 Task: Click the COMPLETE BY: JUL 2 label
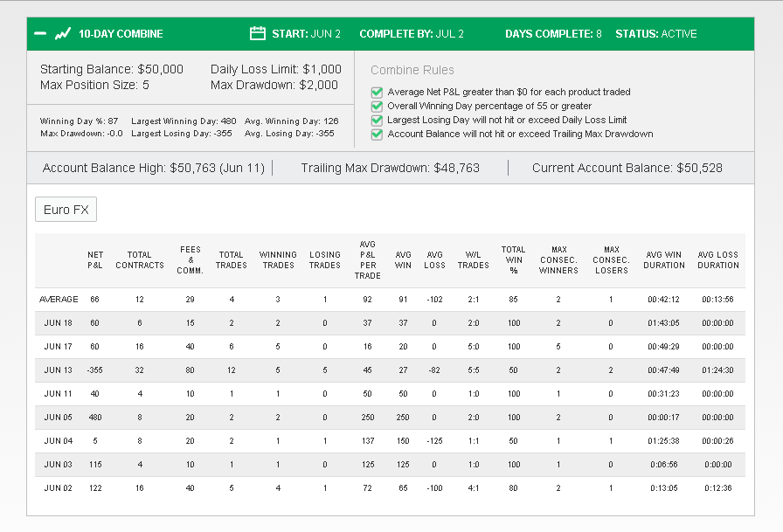point(412,34)
